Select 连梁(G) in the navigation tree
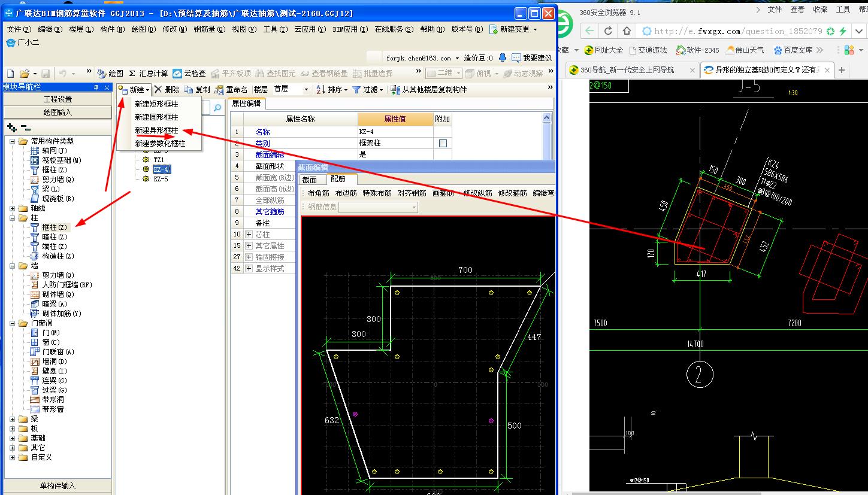Screen dimensions: 868x495 tap(49, 381)
